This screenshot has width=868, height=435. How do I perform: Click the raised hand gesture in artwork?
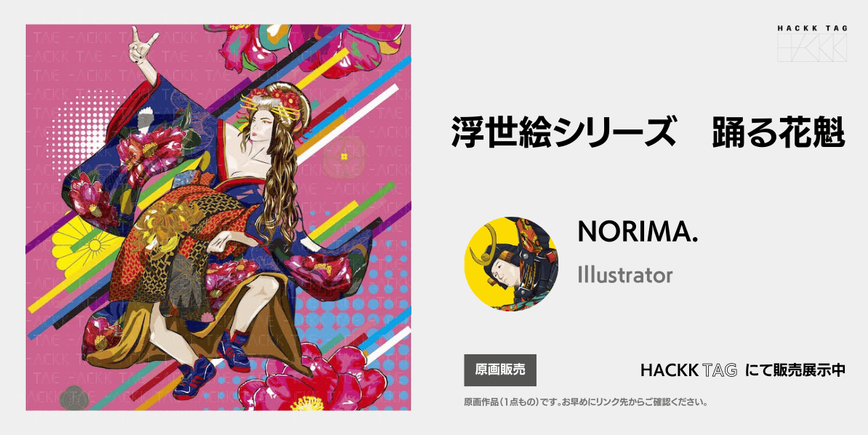coord(142,49)
